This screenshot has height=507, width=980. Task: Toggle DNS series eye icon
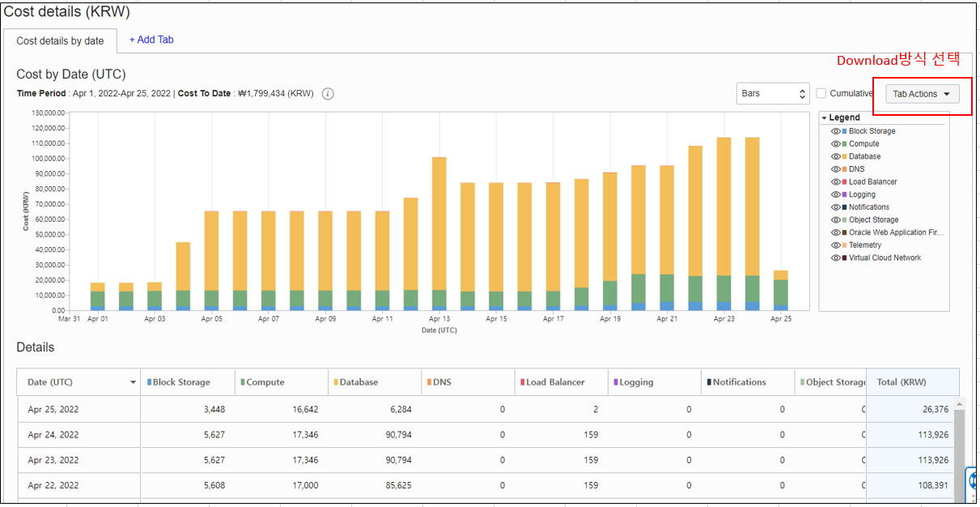point(836,169)
